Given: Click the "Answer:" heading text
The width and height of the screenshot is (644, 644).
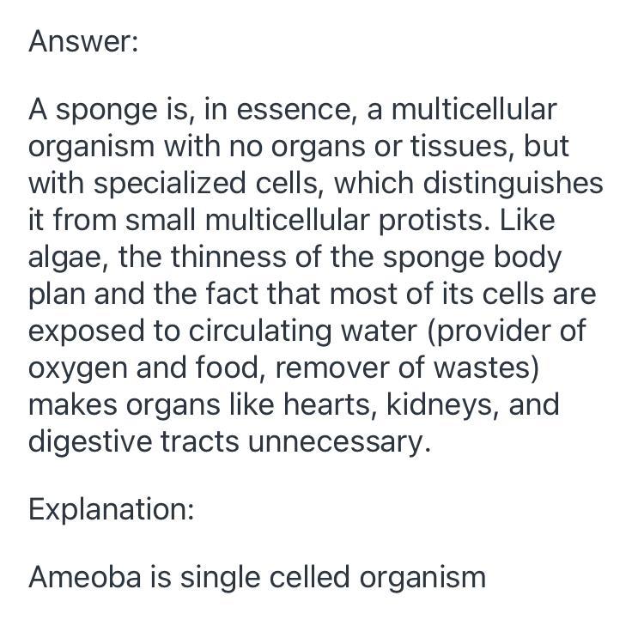Looking at the screenshot, I should click(82, 41).
